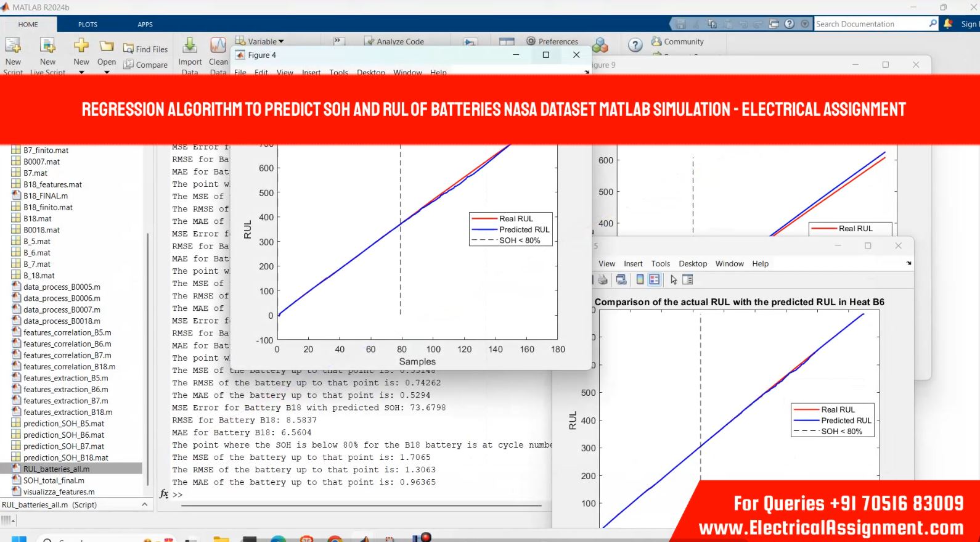Viewport: 980px width, 542px height.
Task: Switch to the HOME tab
Action: pos(28,24)
